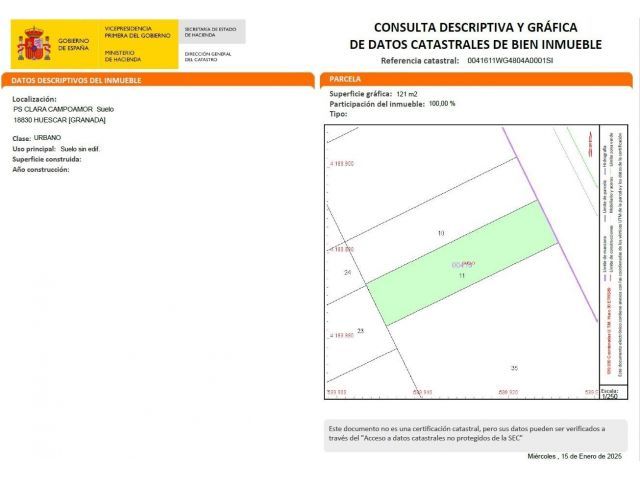
Task: Click the '121 m2' surface value
Action: pyautogui.click(x=407, y=94)
